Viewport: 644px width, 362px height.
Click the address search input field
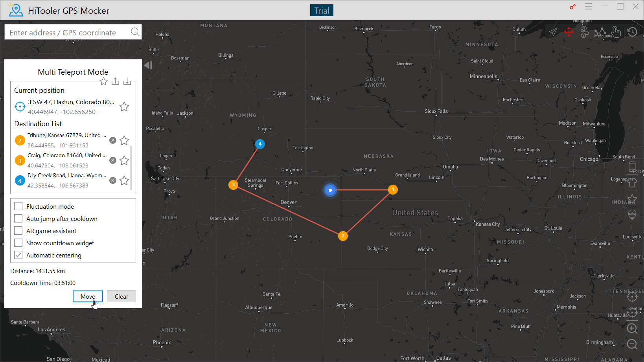(69, 33)
